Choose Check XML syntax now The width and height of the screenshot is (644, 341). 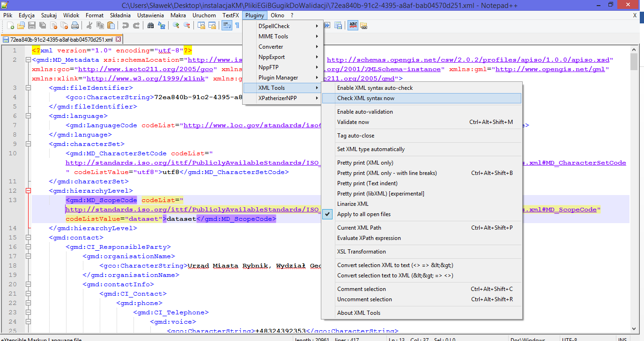click(422, 98)
